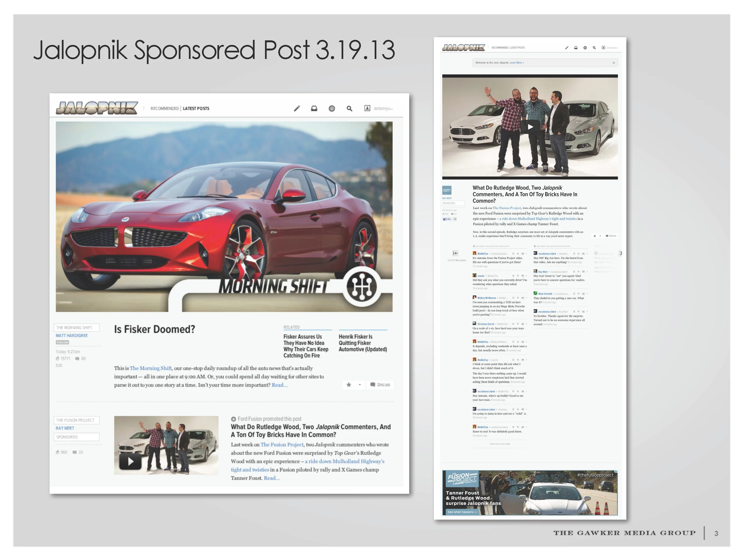Click promoted circle icon beside 'Ford Fusion promoted this post'
This screenshot has height=560, width=744.
click(x=233, y=419)
